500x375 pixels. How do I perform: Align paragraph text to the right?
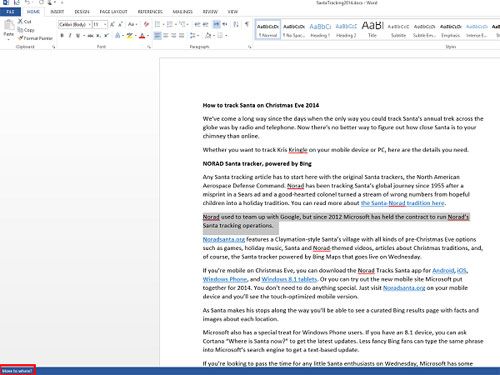pos(174,35)
